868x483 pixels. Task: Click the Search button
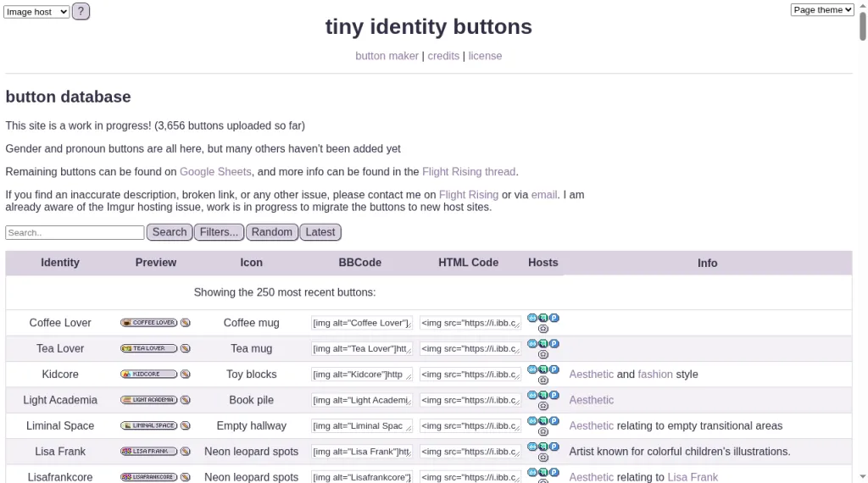tap(170, 232)
